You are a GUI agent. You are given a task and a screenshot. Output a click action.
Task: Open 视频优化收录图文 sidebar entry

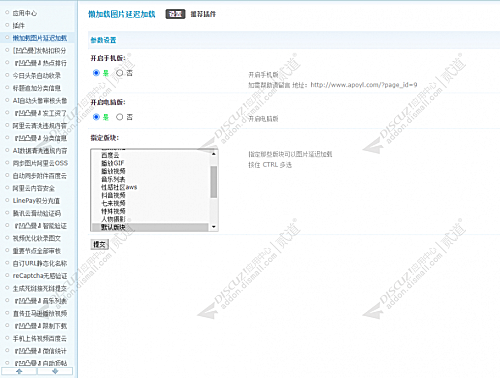click(37, 238)
